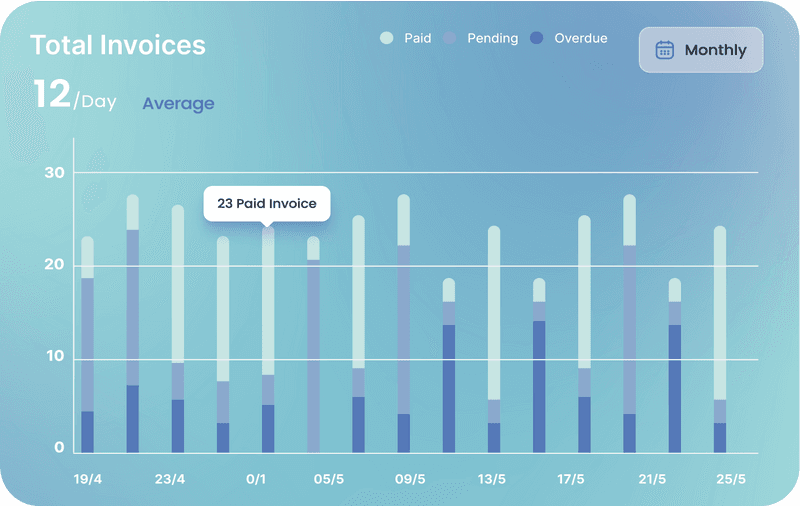This screenshot has width=800, height=506.
Task: Toggle the Overdue legend dot
Action: pyautogui.click(x=537, y=38)
